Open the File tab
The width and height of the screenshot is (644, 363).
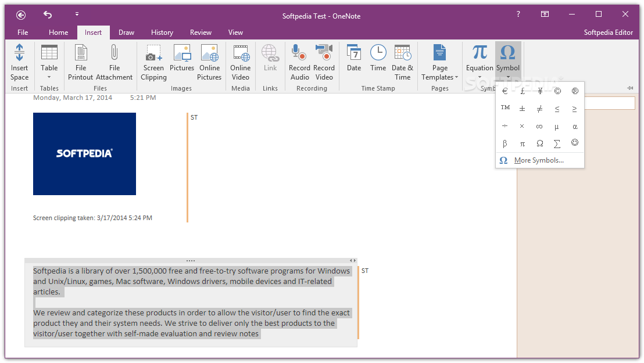pyautogui.click(x=23, y=33)
